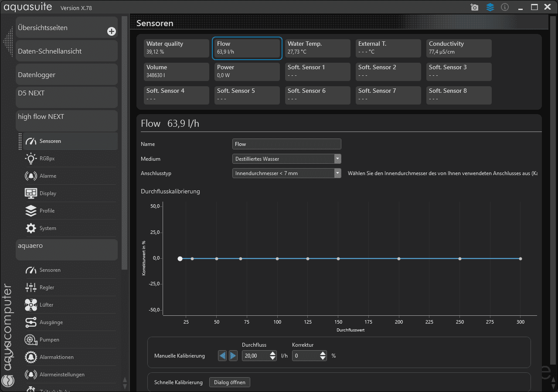Select the Conductivity sensor tile
The image size is (558, 392).
click(459, 48)
